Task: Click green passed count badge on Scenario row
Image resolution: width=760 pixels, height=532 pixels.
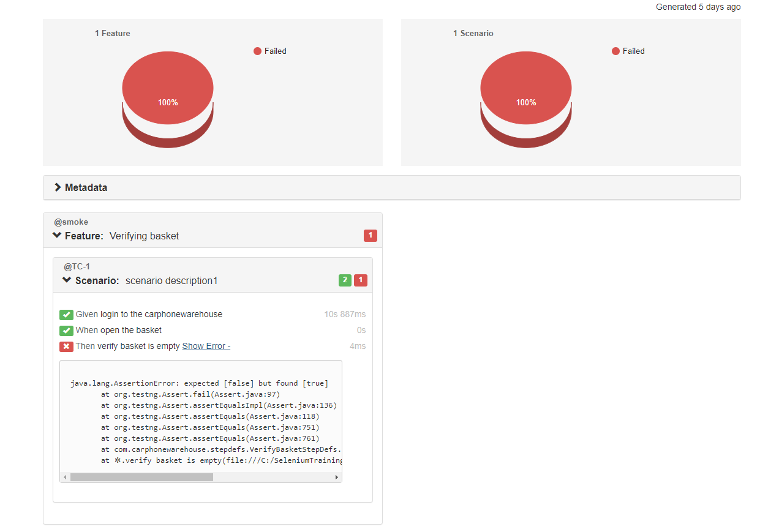Action: [x=345, y=280]
